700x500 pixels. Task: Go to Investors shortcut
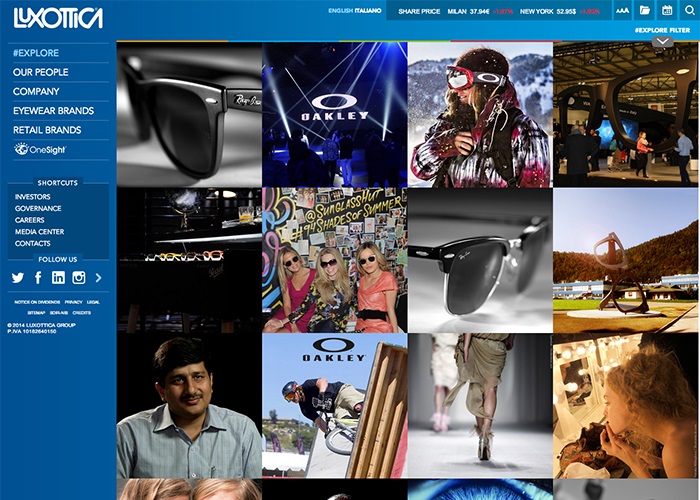pos(33,197)
